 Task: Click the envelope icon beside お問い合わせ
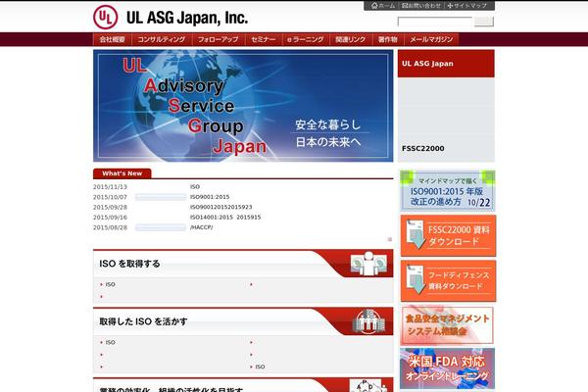coord(405,6)
